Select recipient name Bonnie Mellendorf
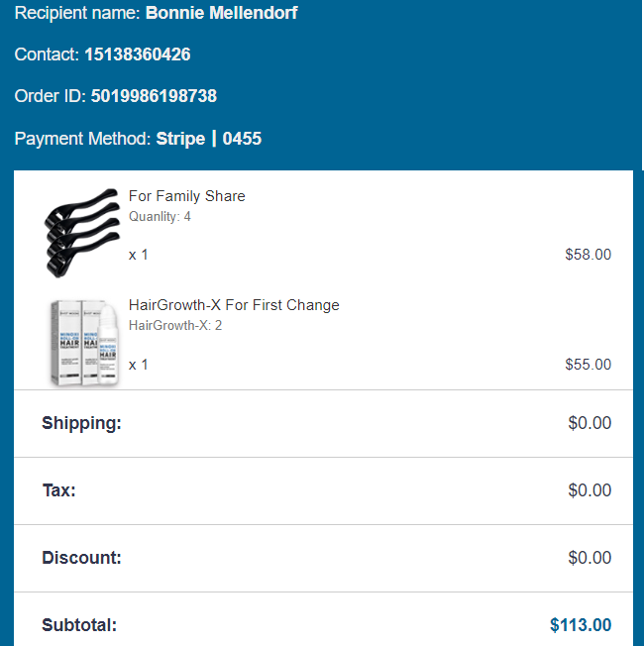The width and height of the screenshot is (644, 646). tap(222, 14)
